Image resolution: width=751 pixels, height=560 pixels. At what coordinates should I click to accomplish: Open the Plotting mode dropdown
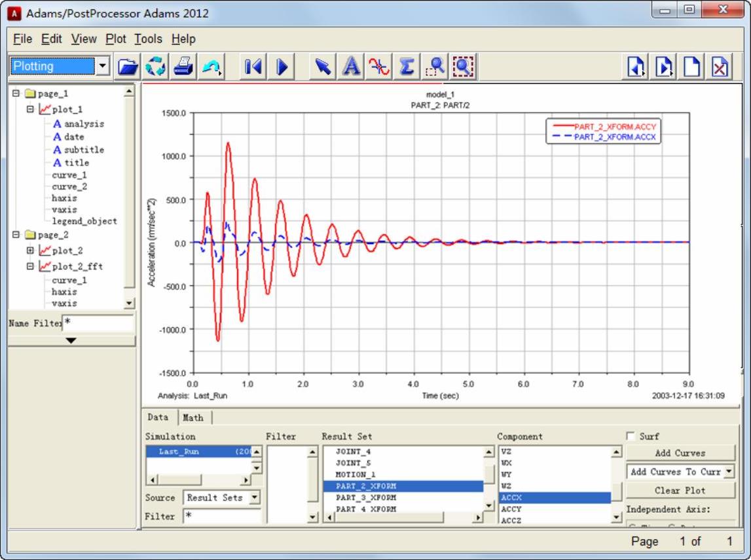[103, 66]
